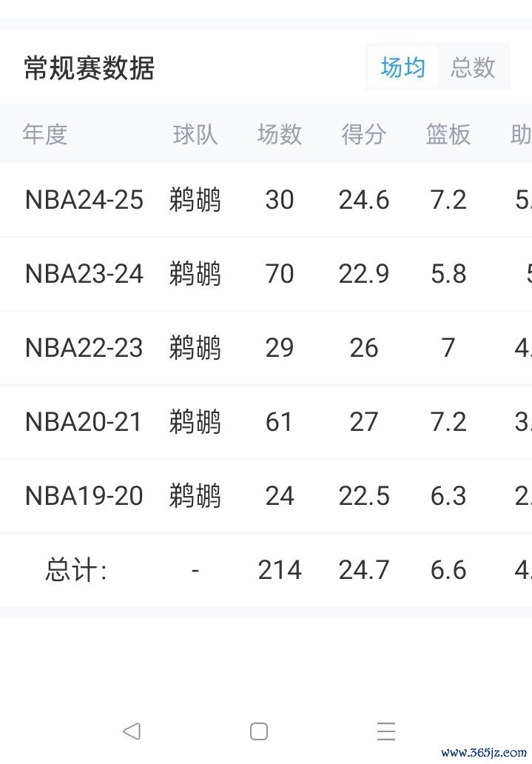The width and height of the screenshot is (532, 764).
Task: Select the NBA24-25 season row
Action: coord(84,200)
